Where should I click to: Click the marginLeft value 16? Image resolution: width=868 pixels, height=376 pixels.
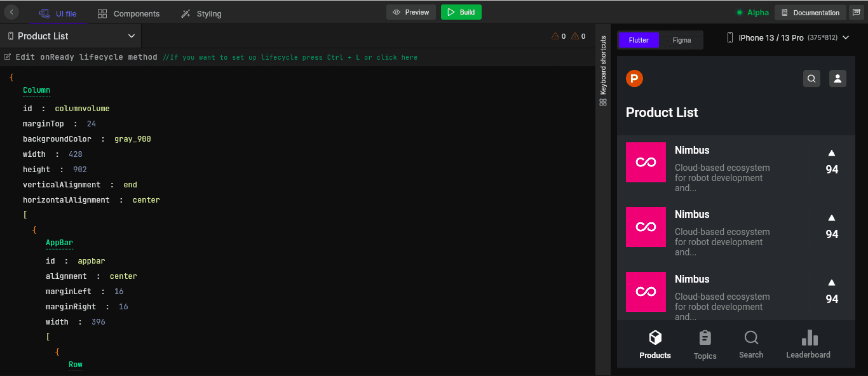click(119, 292)
